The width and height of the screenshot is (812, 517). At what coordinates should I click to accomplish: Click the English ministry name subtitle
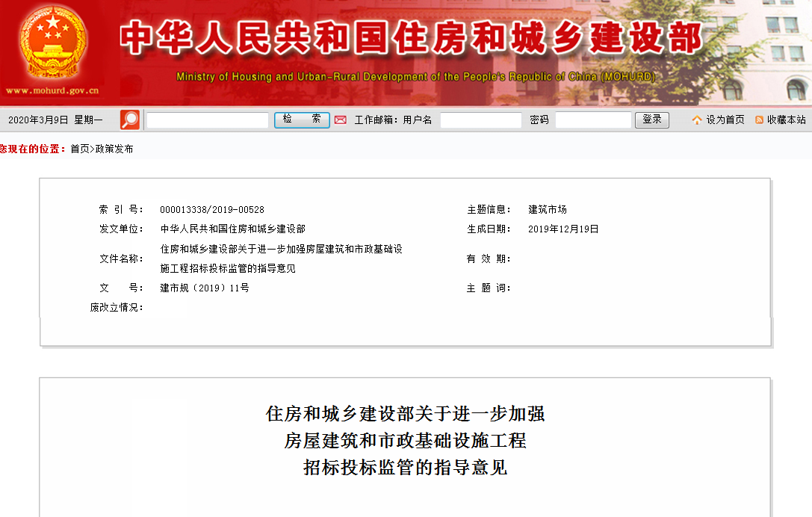point(415,77)
